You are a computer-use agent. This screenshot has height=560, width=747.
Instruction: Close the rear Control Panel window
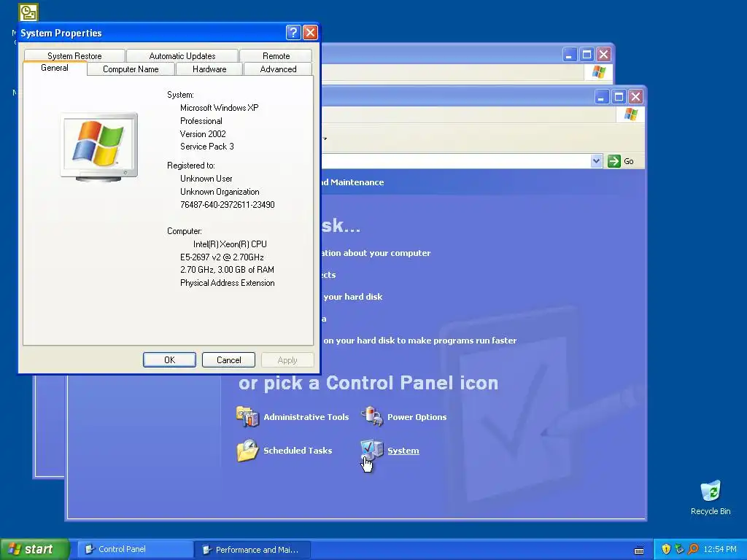pyautogui.click(x=603, y=55)
